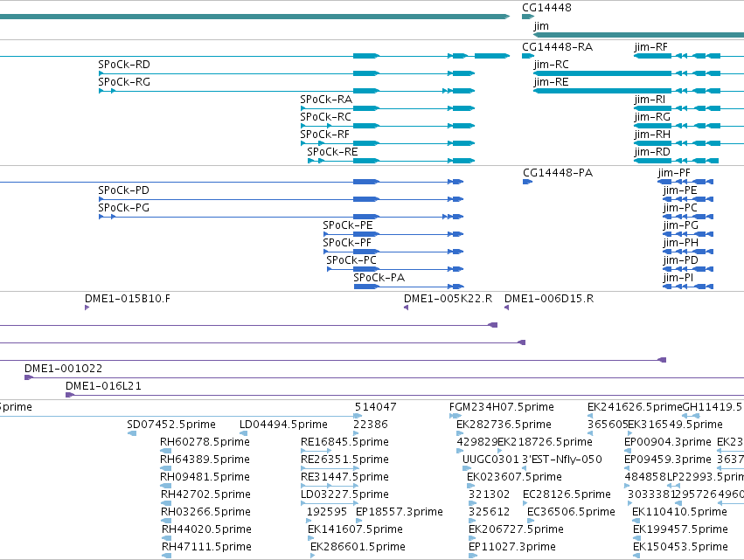Select the jim-RG transcript label
Image resolution: width=744 pixels, height=560 pixels.
[652, 117]
